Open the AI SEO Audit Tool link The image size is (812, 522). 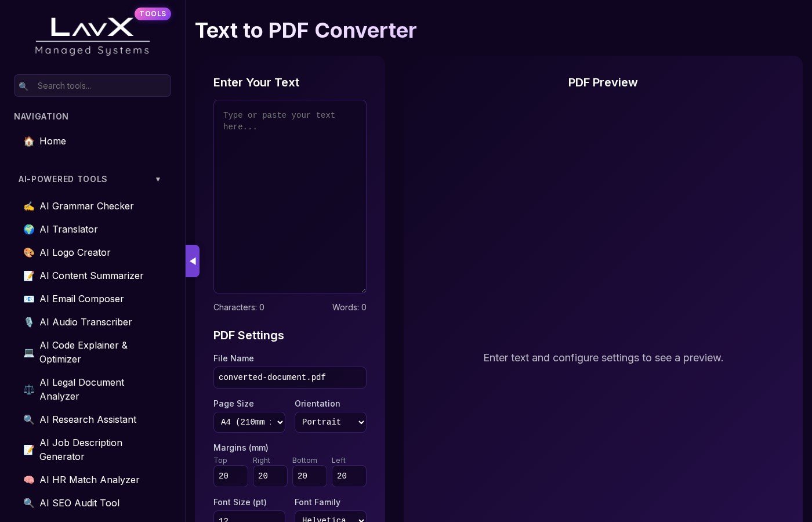click(79, 503)
